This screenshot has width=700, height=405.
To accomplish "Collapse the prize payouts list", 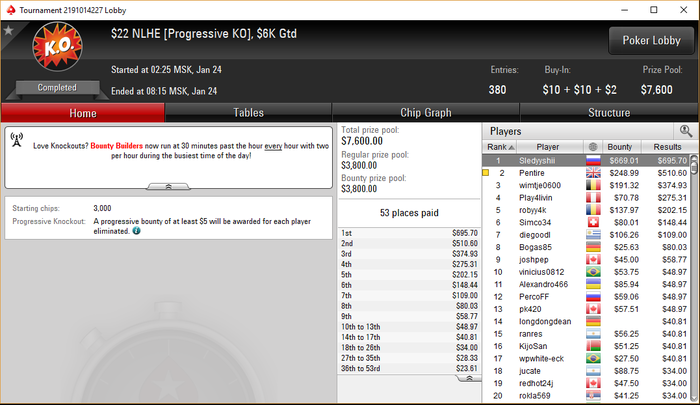I will [x=469, y=379].
